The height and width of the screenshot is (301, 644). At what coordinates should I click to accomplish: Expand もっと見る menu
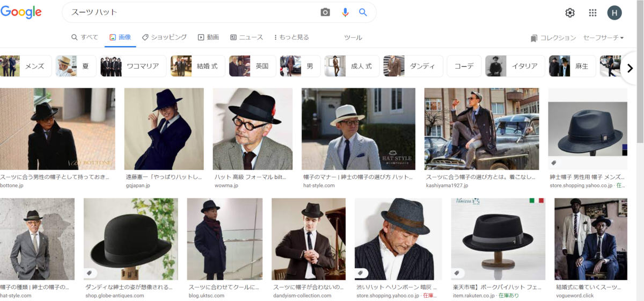[x=291, y=37]
